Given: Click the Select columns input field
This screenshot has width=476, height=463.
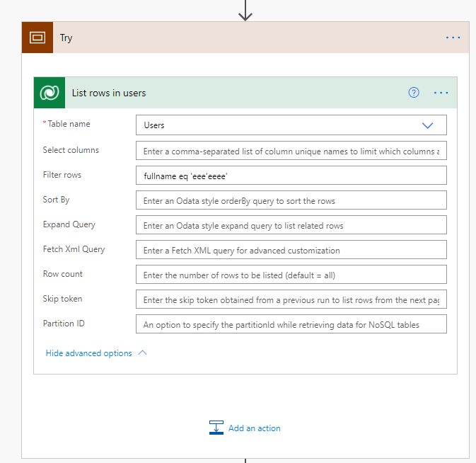Looking at the screenshot, I should [x=291, y=151].
